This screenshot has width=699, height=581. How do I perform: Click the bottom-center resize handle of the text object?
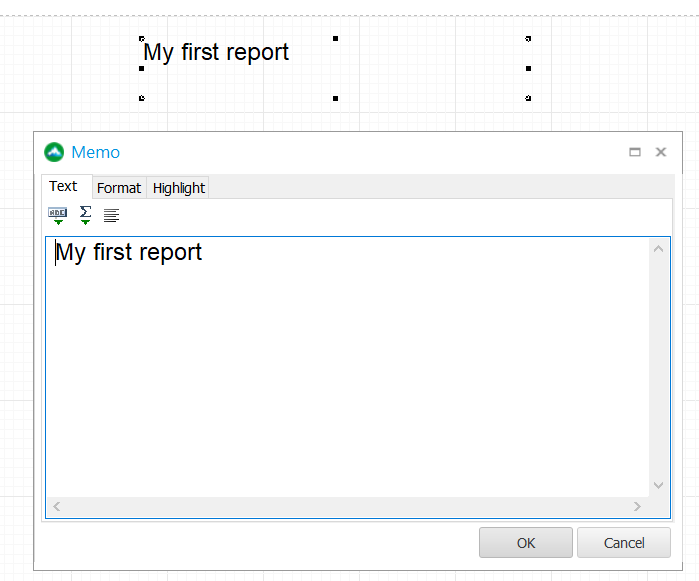pyautogui.click(x=335, y=99)
